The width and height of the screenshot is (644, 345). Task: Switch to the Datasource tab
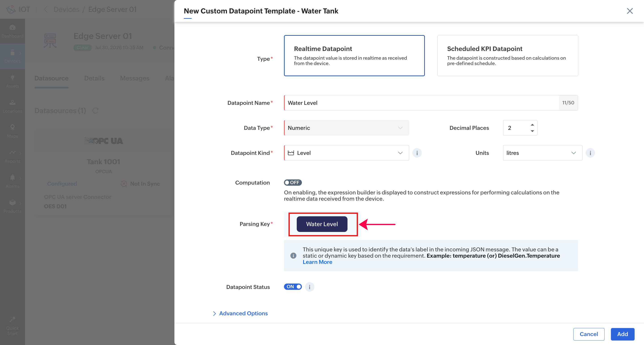tap(51, 78)
